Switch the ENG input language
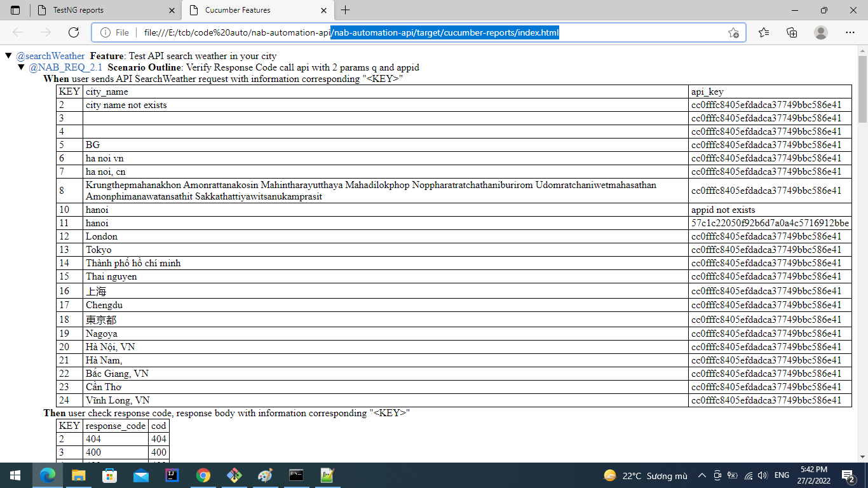Screen dimensions: 868x488 click(x=782, y=475)
